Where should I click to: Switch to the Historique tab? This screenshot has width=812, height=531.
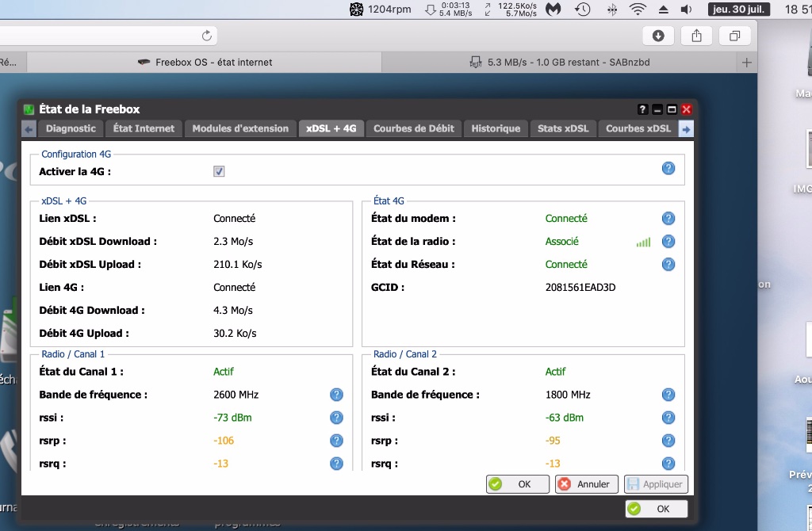click(x=496, y=128)
